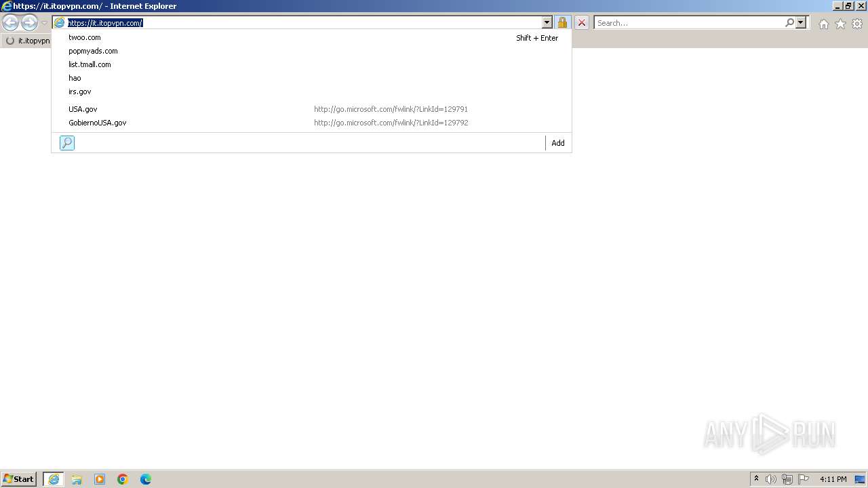
Task: Click the browser Forward arrow button
Action: tap(29, 23)
